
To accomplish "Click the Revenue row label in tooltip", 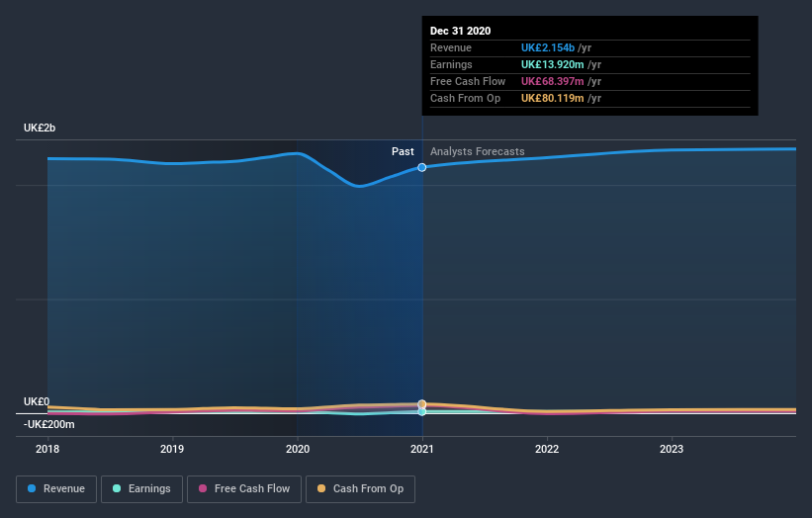I will (451, 47).
